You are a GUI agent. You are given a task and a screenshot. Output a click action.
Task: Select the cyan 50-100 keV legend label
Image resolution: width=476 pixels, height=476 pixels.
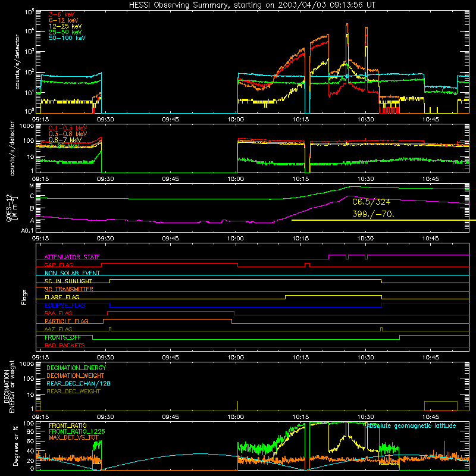pos(67,38)
